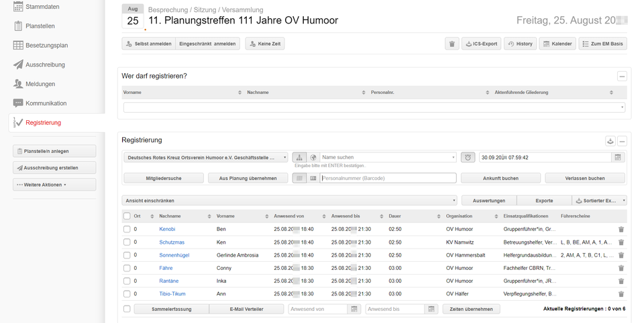
Task: Toggle the checkbox beside Sammelerfassung
Action: (x=127, y=309)
